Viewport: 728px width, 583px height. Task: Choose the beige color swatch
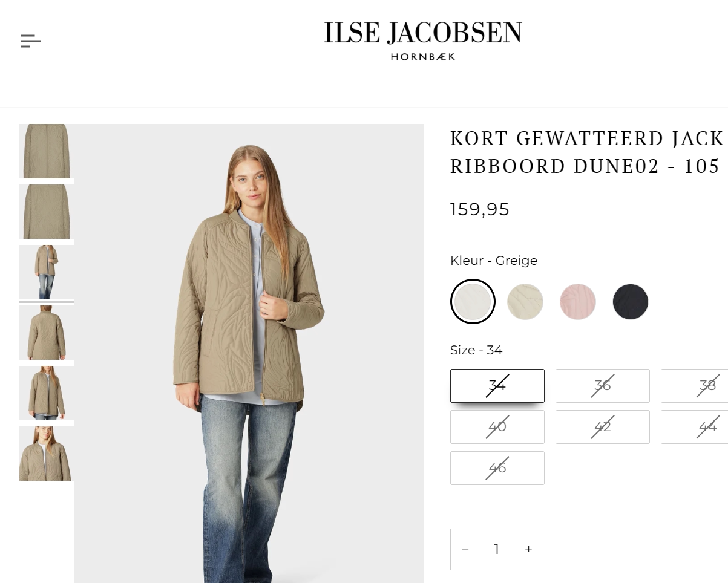(525, 301)
